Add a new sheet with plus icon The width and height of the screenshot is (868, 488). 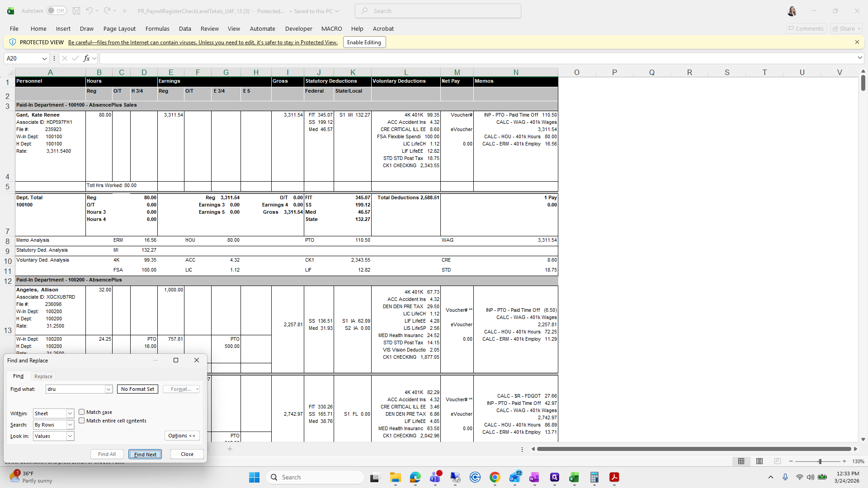230,449
